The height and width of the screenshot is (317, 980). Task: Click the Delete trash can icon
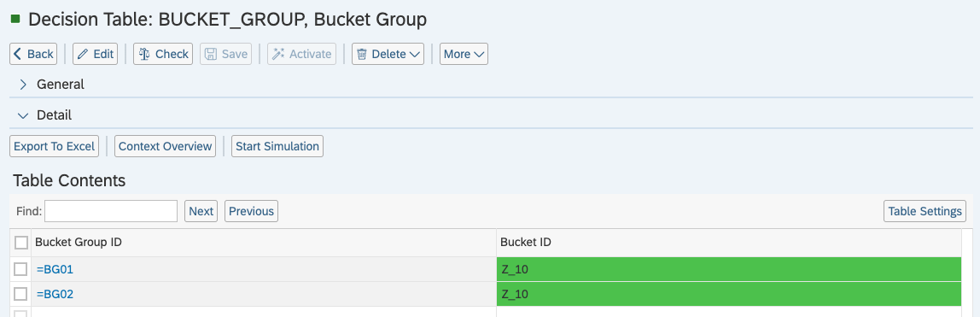[x=361, y=55]
